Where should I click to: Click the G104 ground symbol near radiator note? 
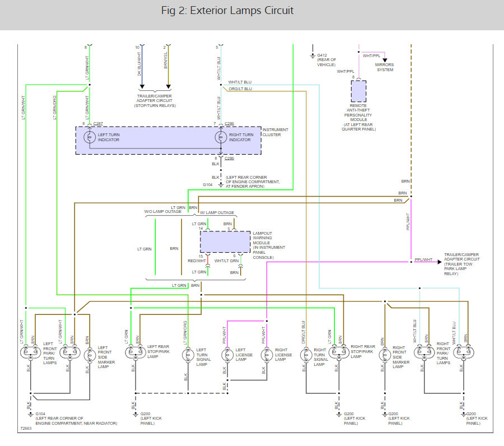pyautogui.click(x=31, y=415)
